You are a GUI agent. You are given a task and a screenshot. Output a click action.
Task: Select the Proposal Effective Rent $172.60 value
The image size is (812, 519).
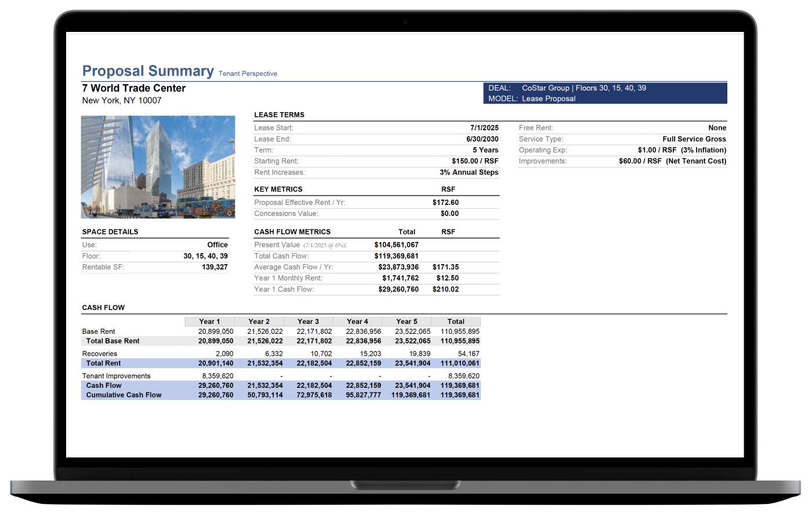click(x=445, y=203)
